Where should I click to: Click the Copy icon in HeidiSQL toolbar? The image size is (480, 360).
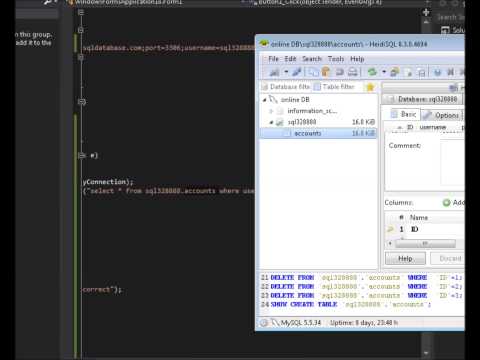[x=313, y=72]
